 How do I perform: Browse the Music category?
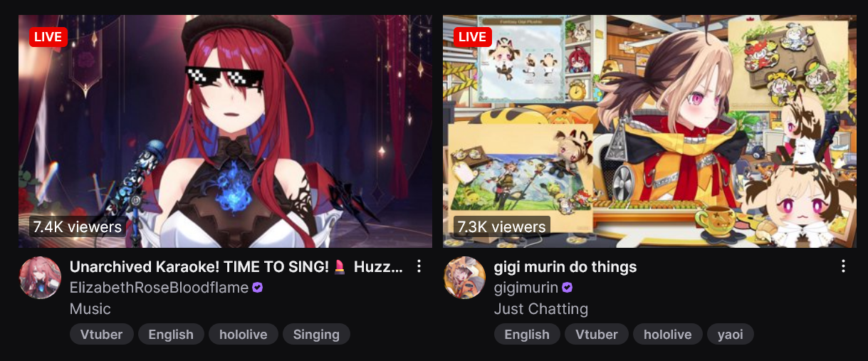pyautogui.click(x=90, y=309)
